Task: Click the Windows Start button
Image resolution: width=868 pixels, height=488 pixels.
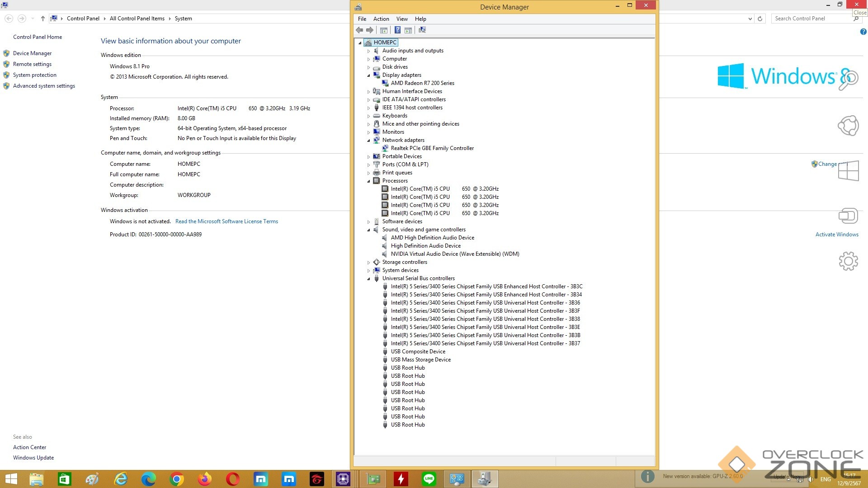Action: pos(11,479)
